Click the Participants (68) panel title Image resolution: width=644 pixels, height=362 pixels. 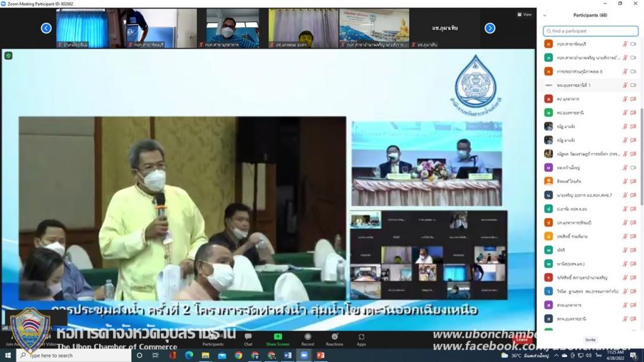tap(590, 15)
